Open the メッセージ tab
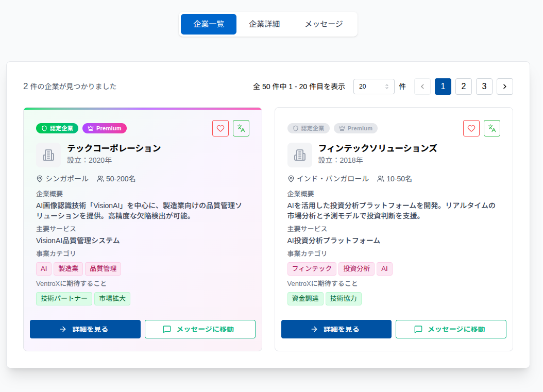Viewport: 543px width, 392px height. [x=324, y=24]
